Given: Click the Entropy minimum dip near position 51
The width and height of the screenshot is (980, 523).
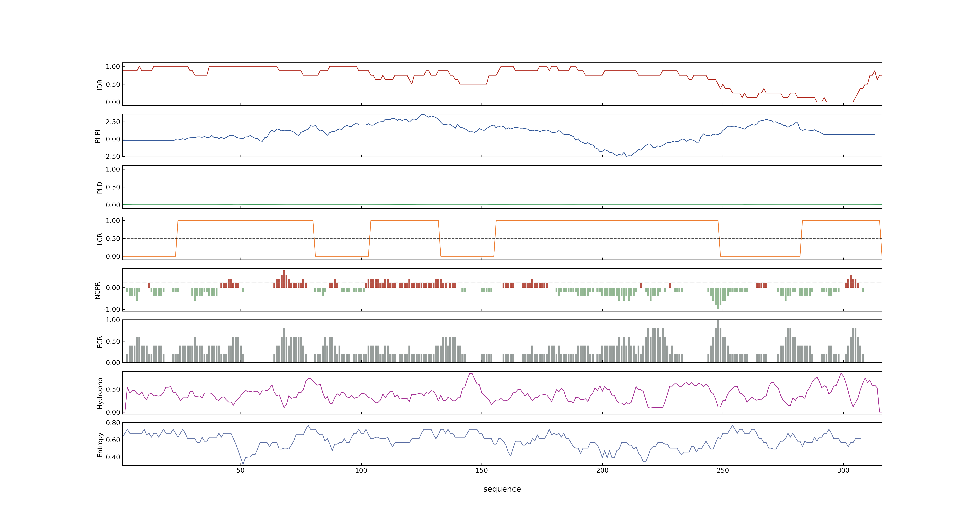Looking at the screenshot, I should tap(243, 464).
